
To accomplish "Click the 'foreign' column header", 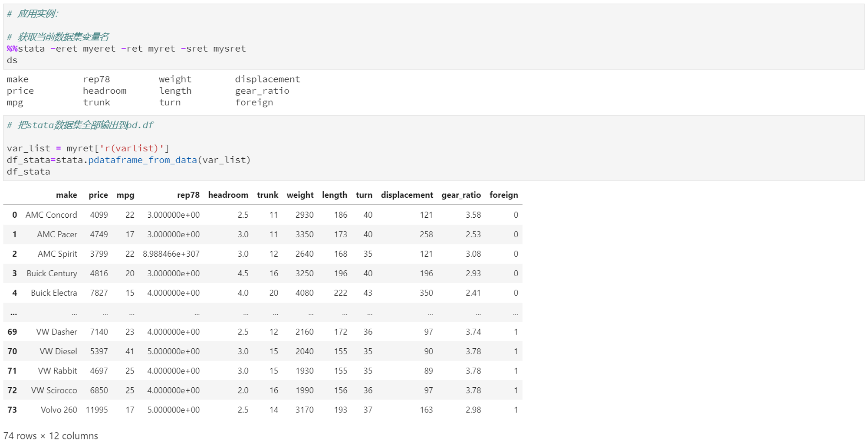I will pyautogui.click(x=504, y=195).
